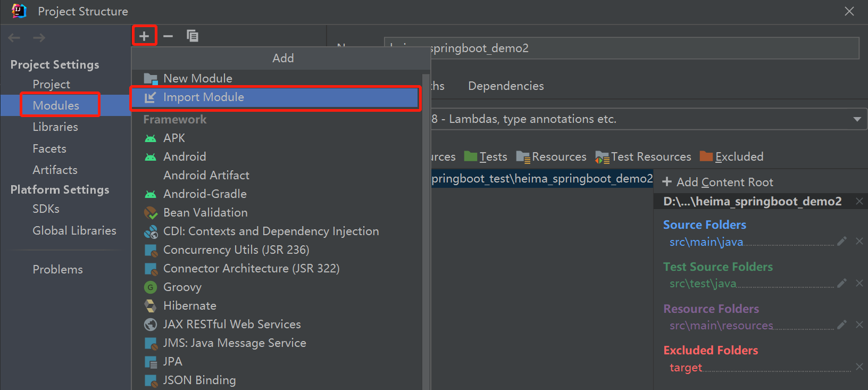Viewport: 868px width, 390px height.
Task: Click the Add plus toolbar icon
Action: click(144, 36)
